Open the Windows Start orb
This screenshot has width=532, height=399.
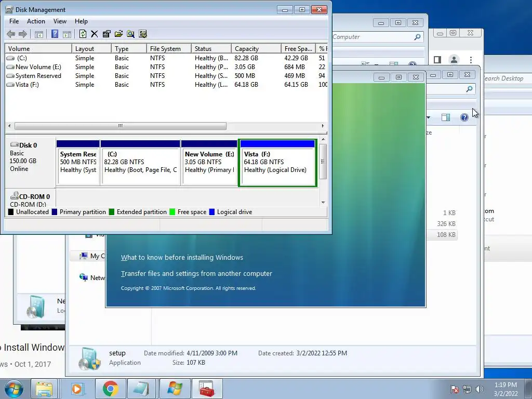point(14,389)
